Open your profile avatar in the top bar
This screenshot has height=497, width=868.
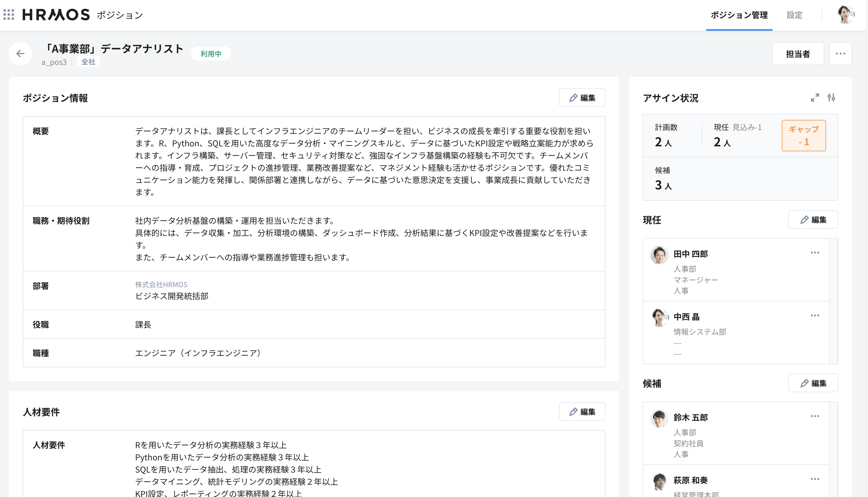point(846,15)
